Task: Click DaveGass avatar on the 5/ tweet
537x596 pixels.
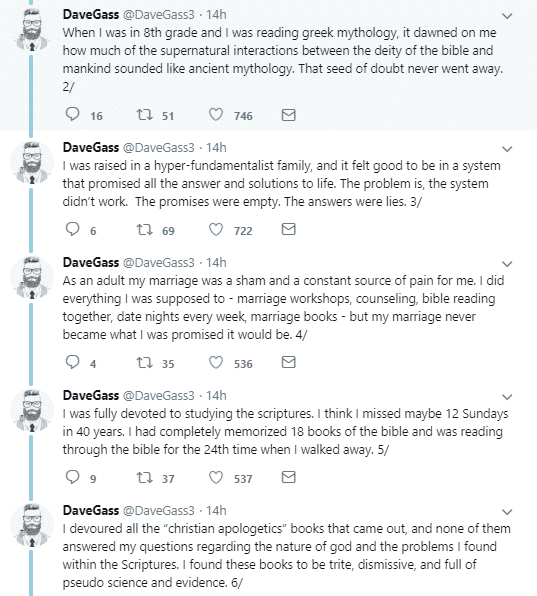Action: (x=32, y=411)
